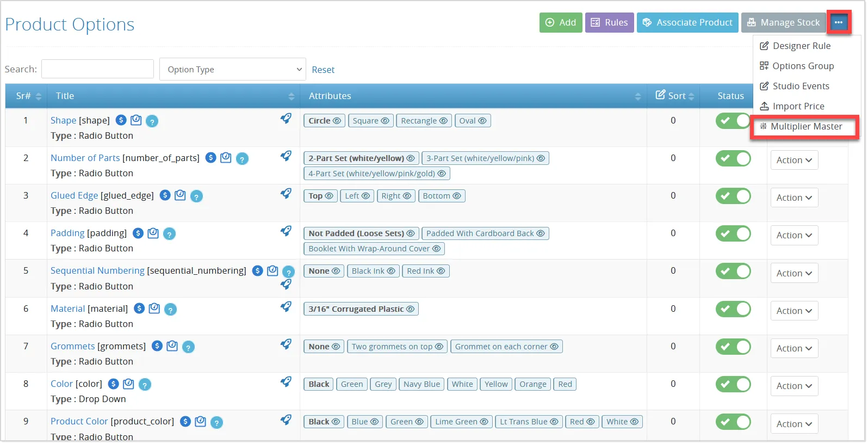The width and height of the screenshot is (868, 444).
Task: Disable the status switch for Padding
Action: pyautogui.click(x=733, y=234)
